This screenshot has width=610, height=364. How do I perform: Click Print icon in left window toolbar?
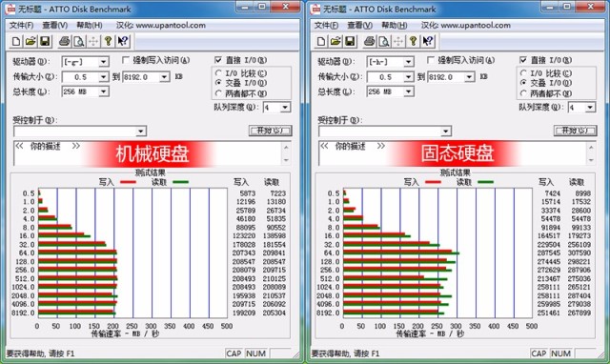click(x=65, y=41)
